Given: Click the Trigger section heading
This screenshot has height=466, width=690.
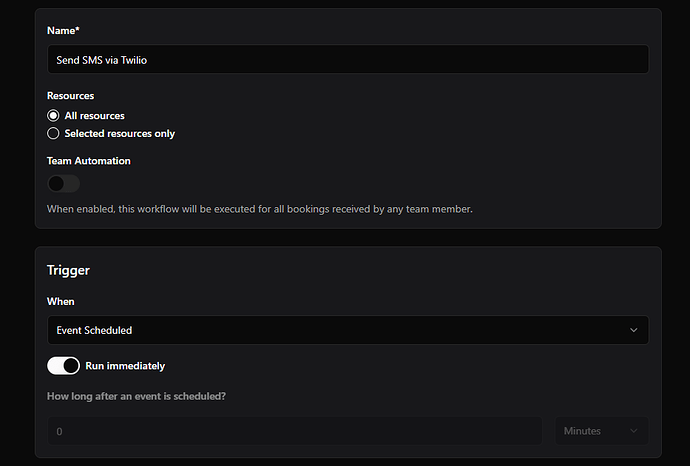Looking at the screenshot, I should [x=68, y=270].
